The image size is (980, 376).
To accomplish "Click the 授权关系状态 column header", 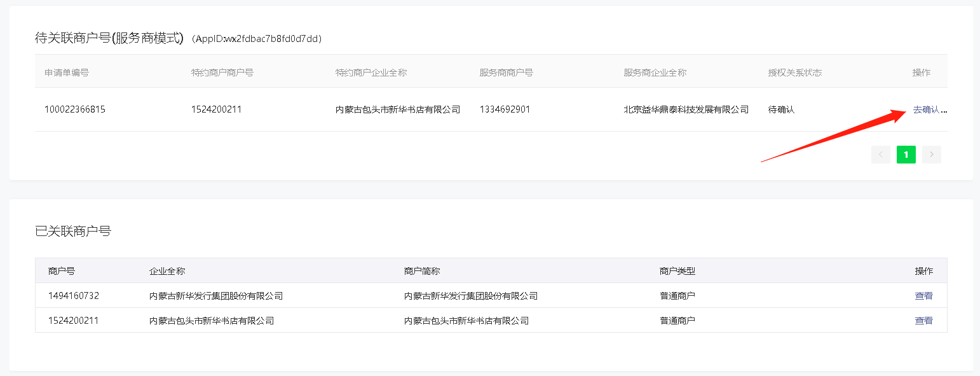I will click(794, 73).
